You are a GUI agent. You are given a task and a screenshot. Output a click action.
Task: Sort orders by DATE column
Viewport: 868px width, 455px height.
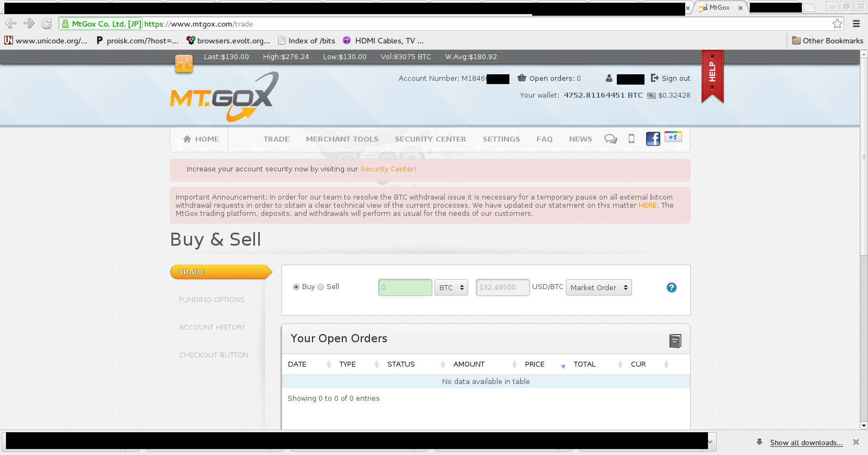coord(297,364)
